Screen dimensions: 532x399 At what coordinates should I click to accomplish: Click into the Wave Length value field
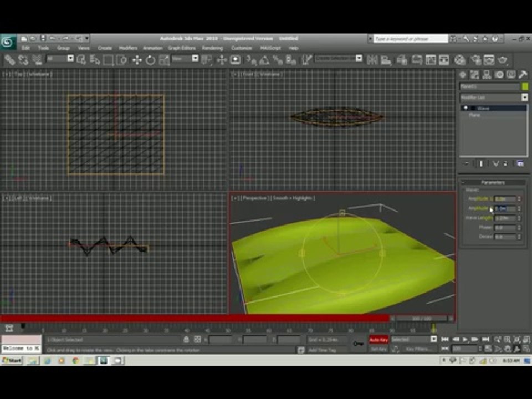point(505,218)
